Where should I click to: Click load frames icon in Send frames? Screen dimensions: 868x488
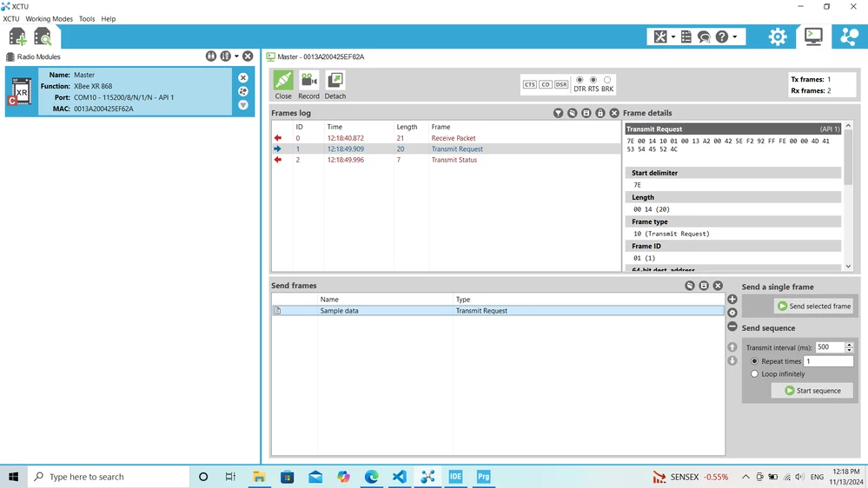690,286
